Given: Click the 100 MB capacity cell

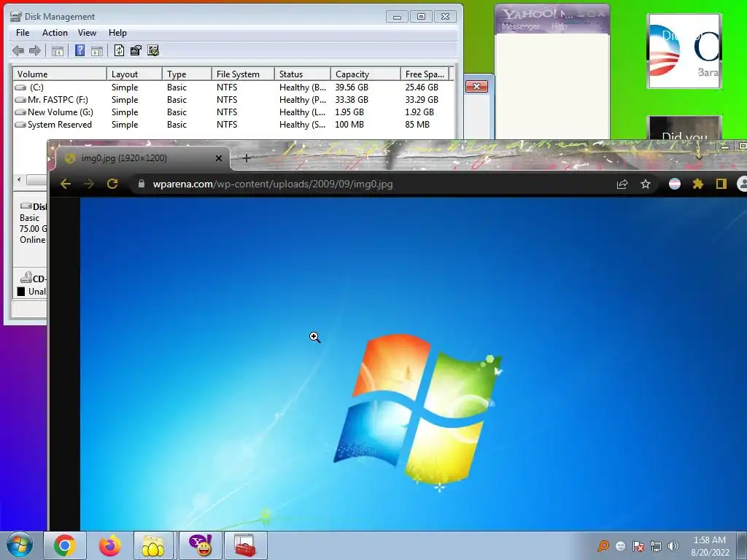Looking at the screenshot, I should coord(349,124).
